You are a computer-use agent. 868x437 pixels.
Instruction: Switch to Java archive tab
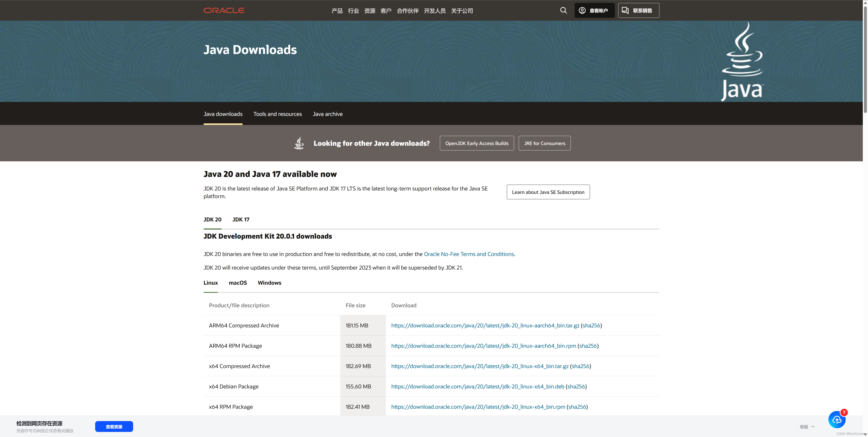(328, 114)
